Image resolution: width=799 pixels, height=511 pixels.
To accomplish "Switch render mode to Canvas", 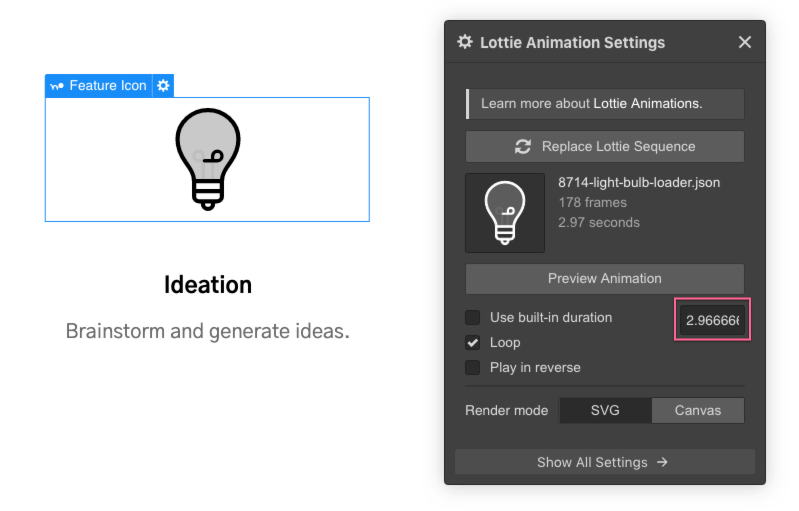I will (698, 410).
